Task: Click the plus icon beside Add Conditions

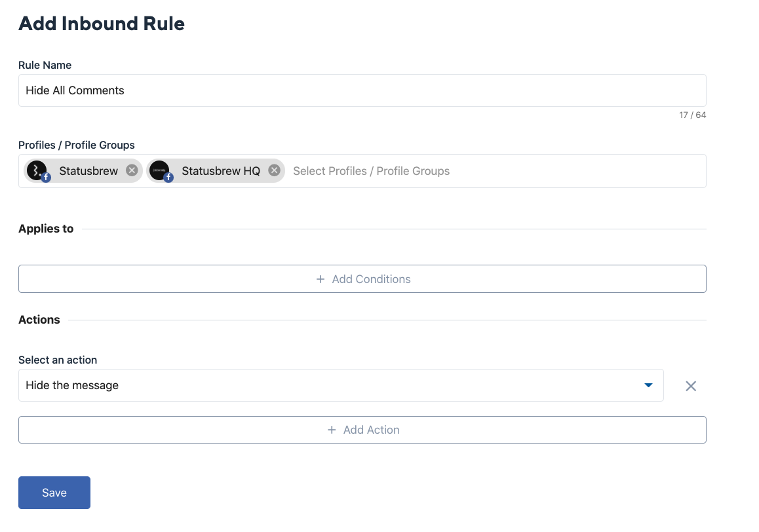Action: tap(321, 279)
